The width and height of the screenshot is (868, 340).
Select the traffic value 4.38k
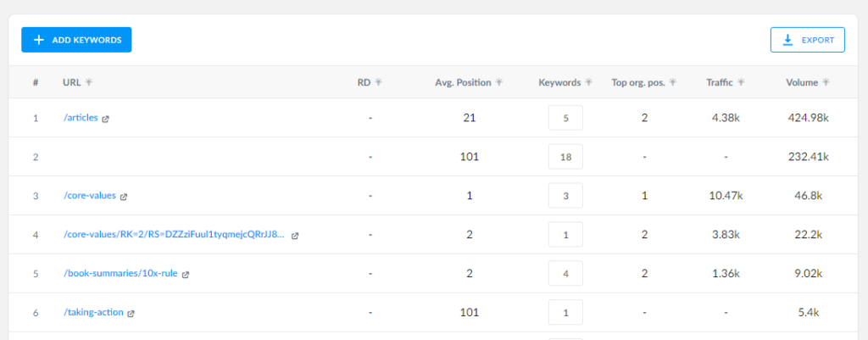(x=726, y=118)
